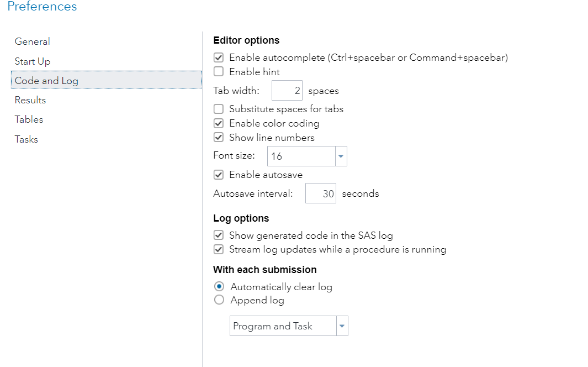588x367 pixels.
Task: Select the Code and Log category
Action: click(46, 81)
